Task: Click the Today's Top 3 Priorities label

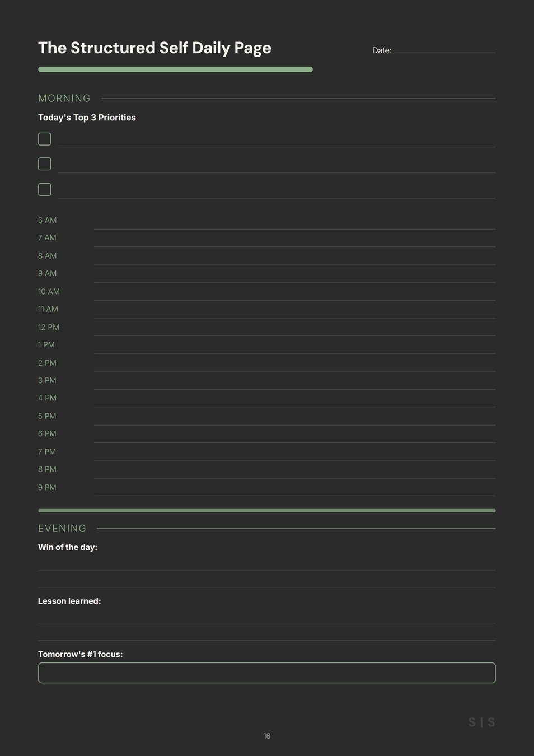Action: 87,118
